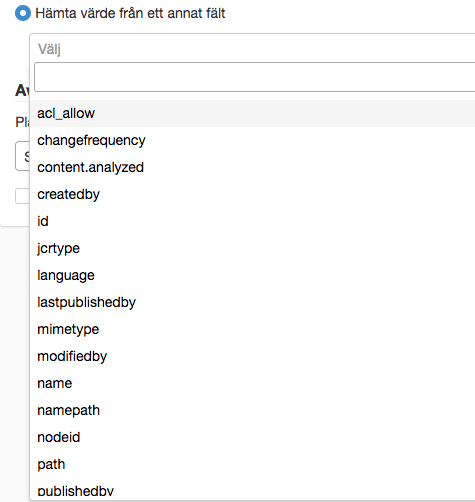Select content.analyzed from the list

click(253, 167)
